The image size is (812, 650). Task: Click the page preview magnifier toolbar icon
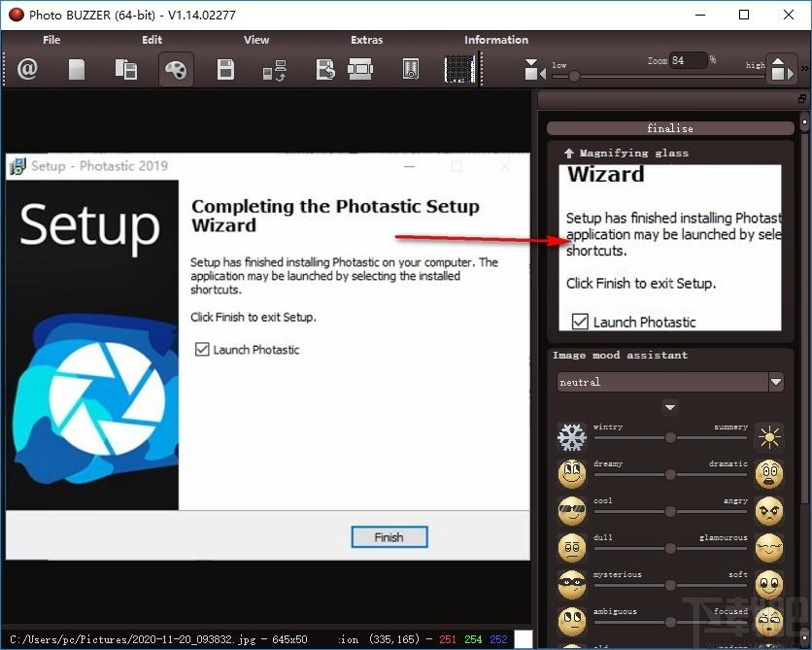[410, 69]
